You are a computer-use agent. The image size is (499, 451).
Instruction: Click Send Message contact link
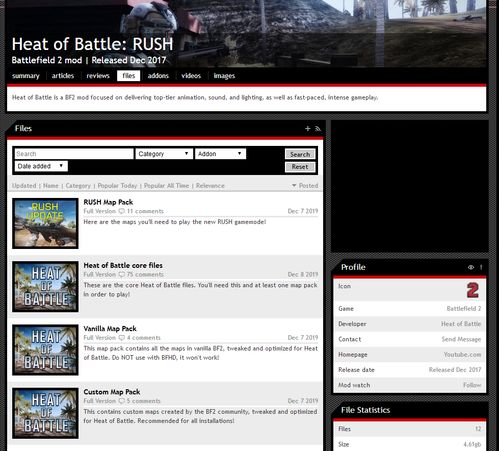(461, 339)
